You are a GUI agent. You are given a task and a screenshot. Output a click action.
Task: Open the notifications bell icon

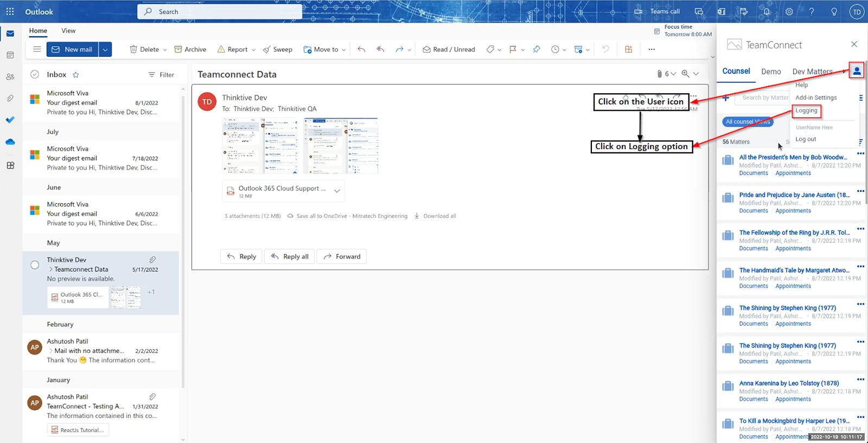767,11
